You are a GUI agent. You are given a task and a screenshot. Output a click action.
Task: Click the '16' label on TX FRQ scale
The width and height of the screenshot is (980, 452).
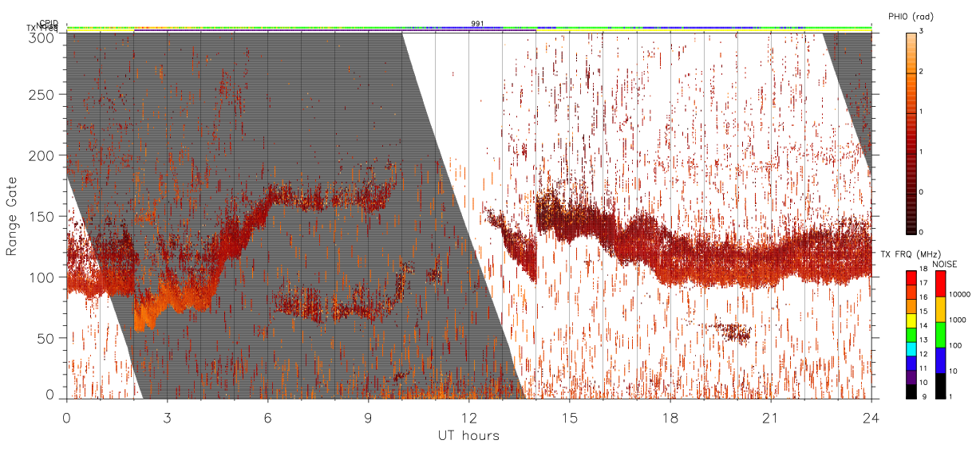coord(923,299)
